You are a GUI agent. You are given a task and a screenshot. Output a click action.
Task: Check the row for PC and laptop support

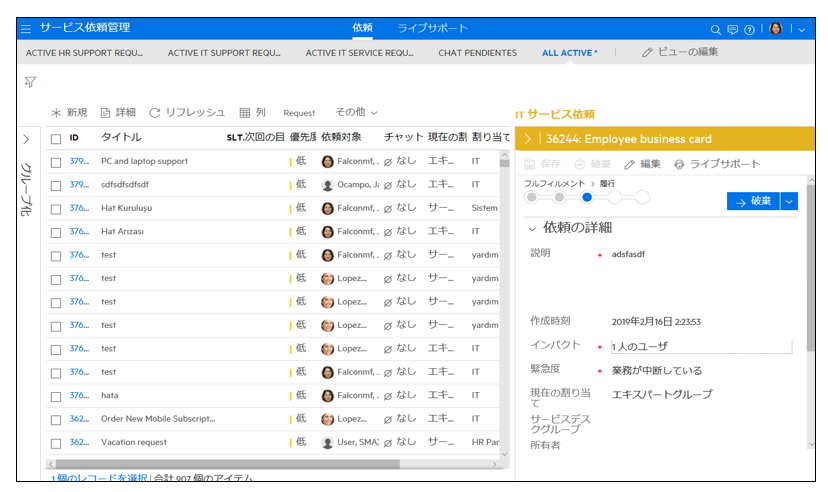pyautogui.click(x=56, y=161)
